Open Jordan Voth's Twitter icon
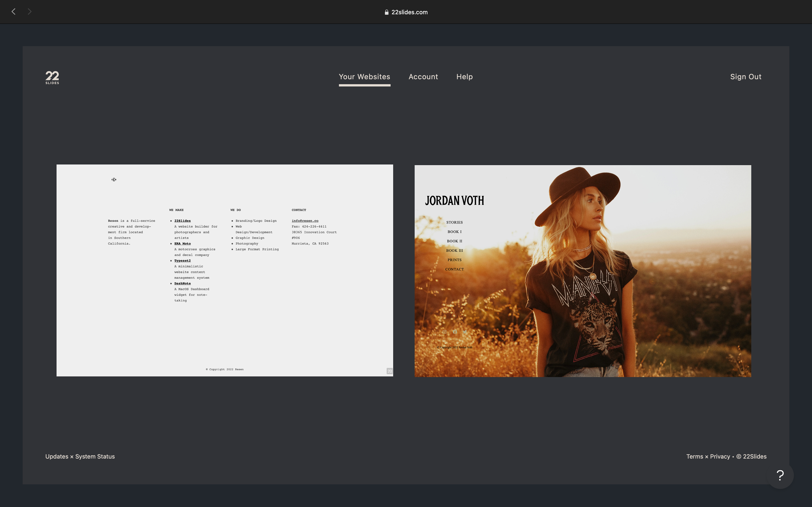 (465, 332)
